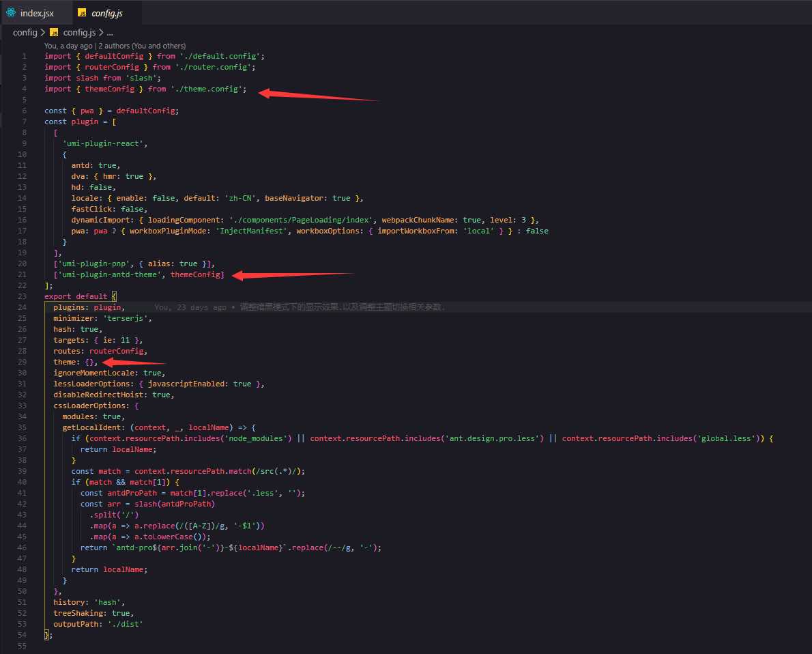The image size is (812, 654).
Task: Click the git blame annotation on line 24
Action: pos(300,307)
